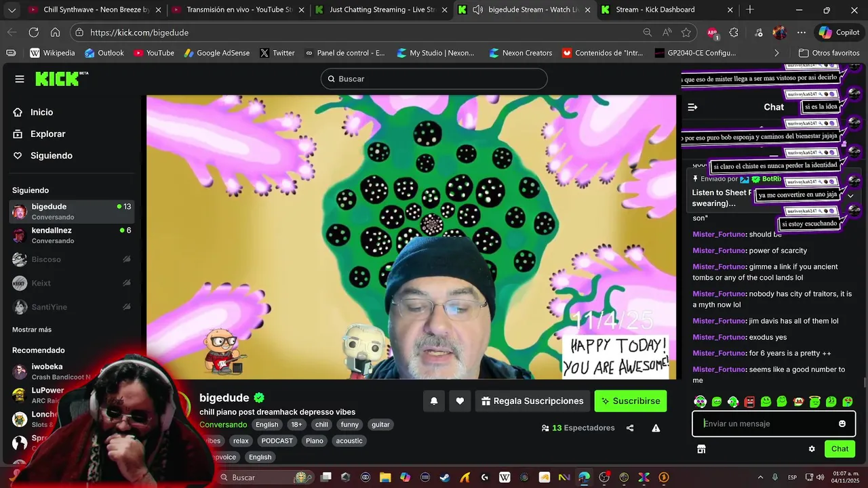
Task: Open a new browser tab
Action: click(x=750, y=9)
